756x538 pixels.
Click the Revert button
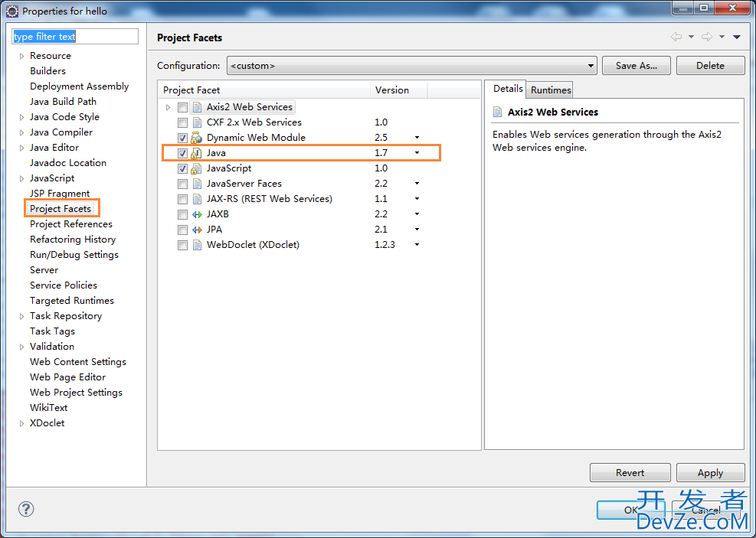point(630,473)
